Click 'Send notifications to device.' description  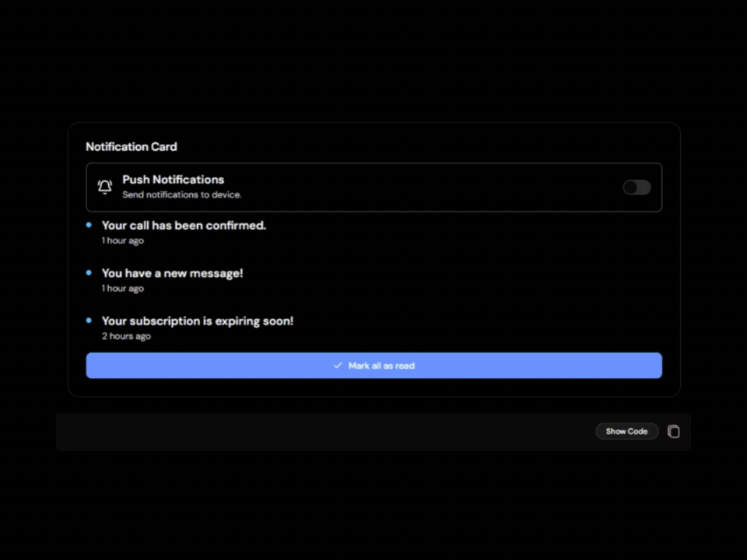(182, 194)
